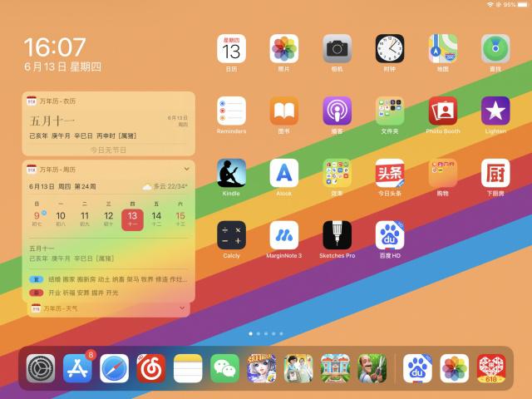Open the mansion building game in dock
The image size is (532, 399).
click(335, 368)
